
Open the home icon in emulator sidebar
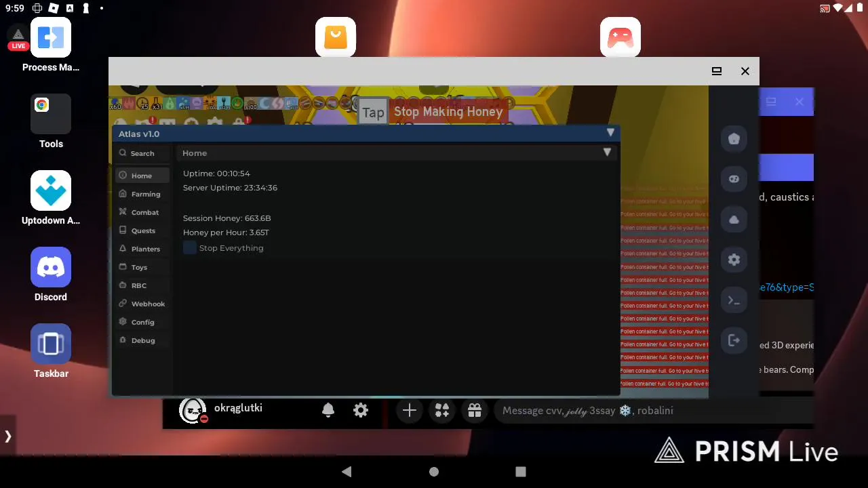[x=734, y=139]
